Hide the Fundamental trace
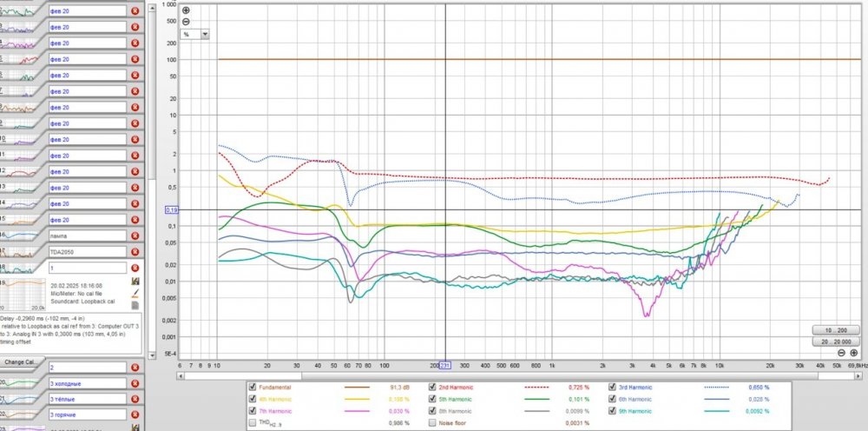The height and width of the screenshot is (431, 868). [x=253, y=387]
